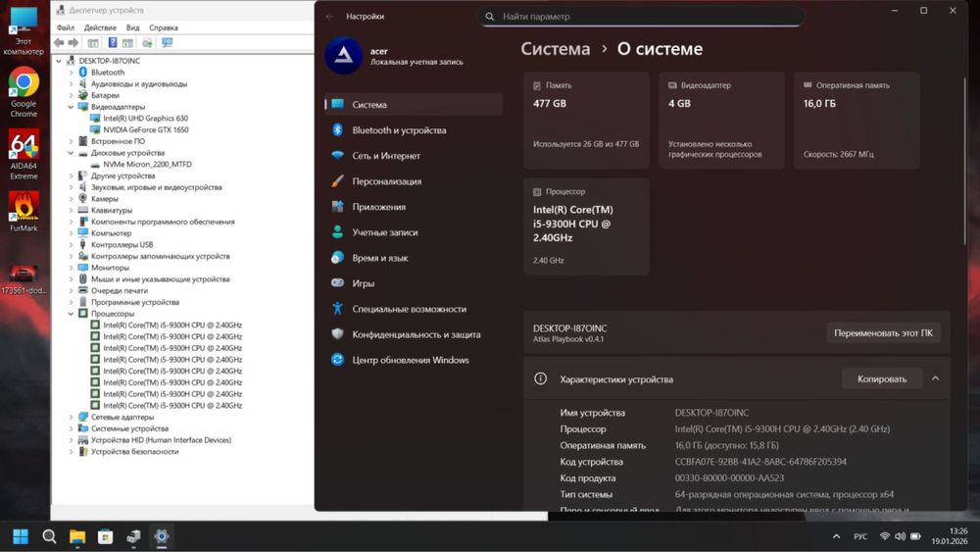Select 'Камеры' tree item
980x552 pixels.
pos(105,199)
